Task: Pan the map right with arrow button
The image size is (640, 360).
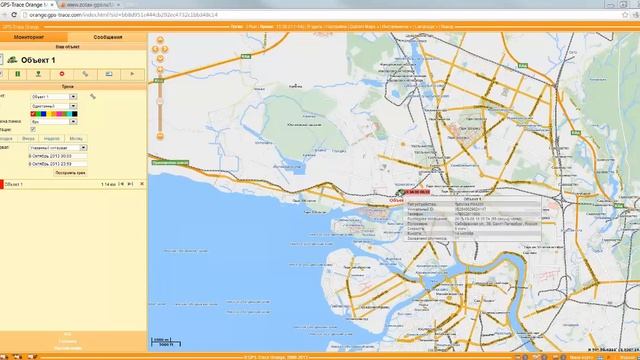Action: click(x=165, y=49)
